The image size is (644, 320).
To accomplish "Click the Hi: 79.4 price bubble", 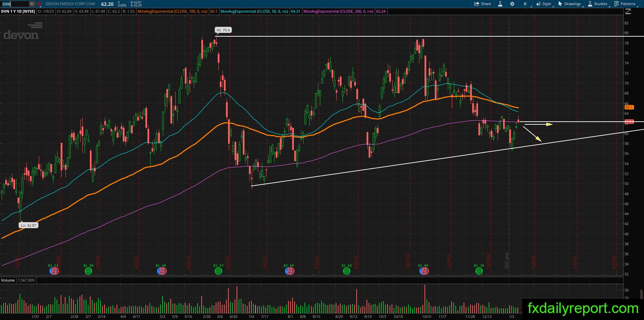I will [x=223, y=30].
